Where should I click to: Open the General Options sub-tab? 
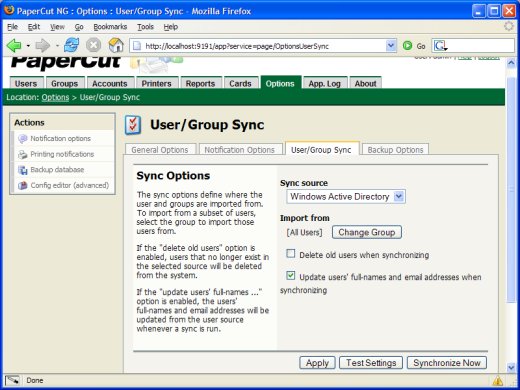[160, 150]
